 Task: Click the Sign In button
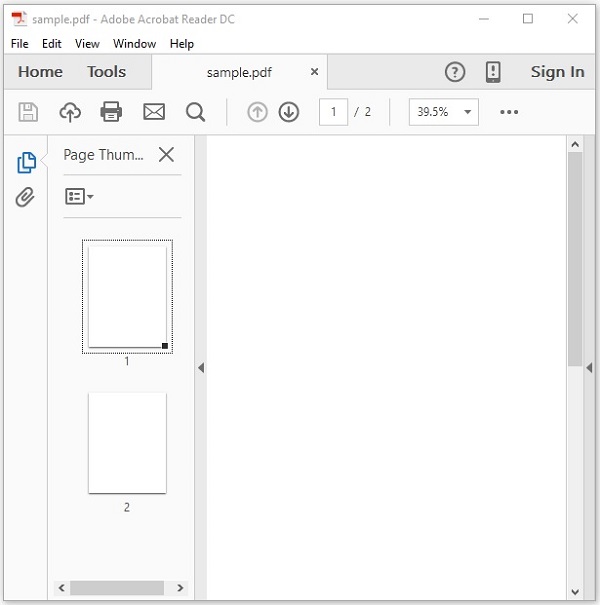tap(557, 72)
